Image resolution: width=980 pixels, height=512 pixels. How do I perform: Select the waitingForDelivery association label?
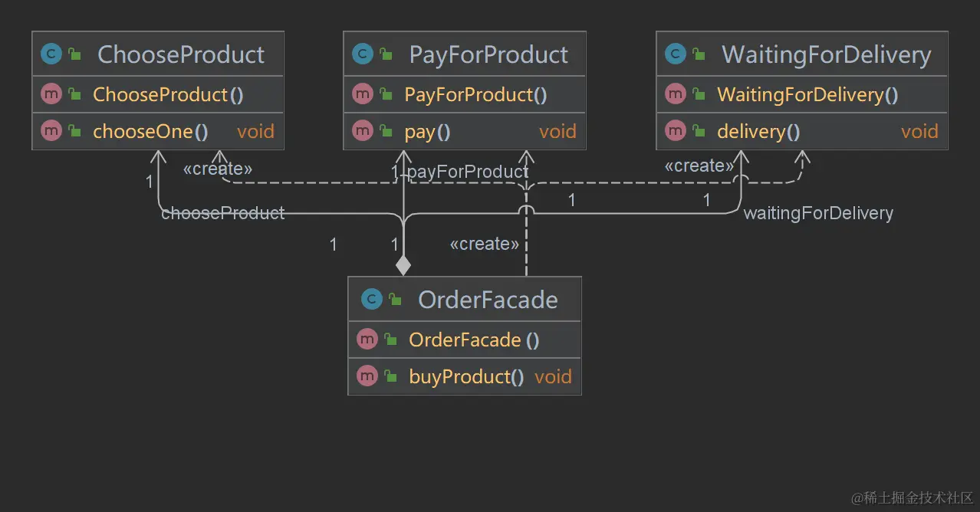click(818, 212)
